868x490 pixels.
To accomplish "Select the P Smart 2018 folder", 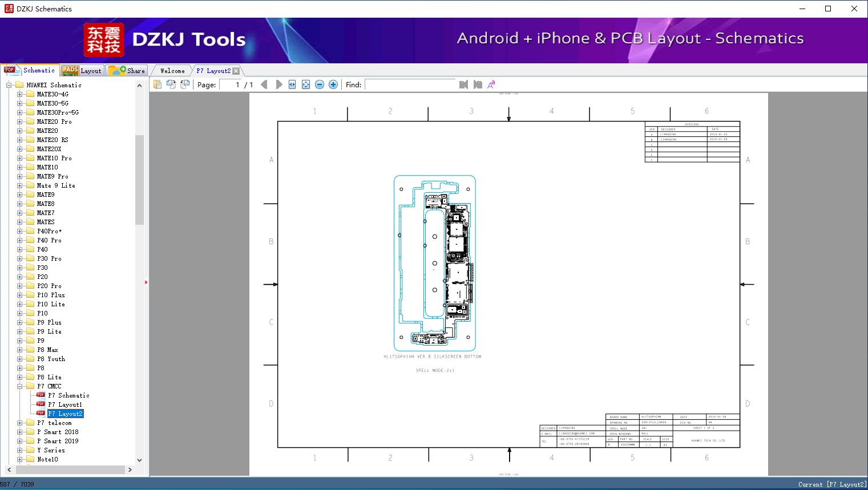I will pyautogui.click(x=58, y=432).
